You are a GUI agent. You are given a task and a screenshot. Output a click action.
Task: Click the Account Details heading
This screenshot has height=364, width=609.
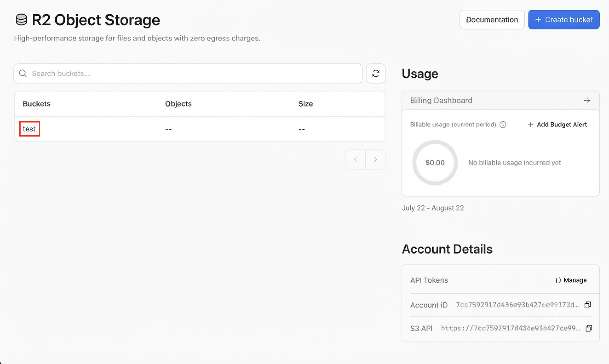click(447, 249)
